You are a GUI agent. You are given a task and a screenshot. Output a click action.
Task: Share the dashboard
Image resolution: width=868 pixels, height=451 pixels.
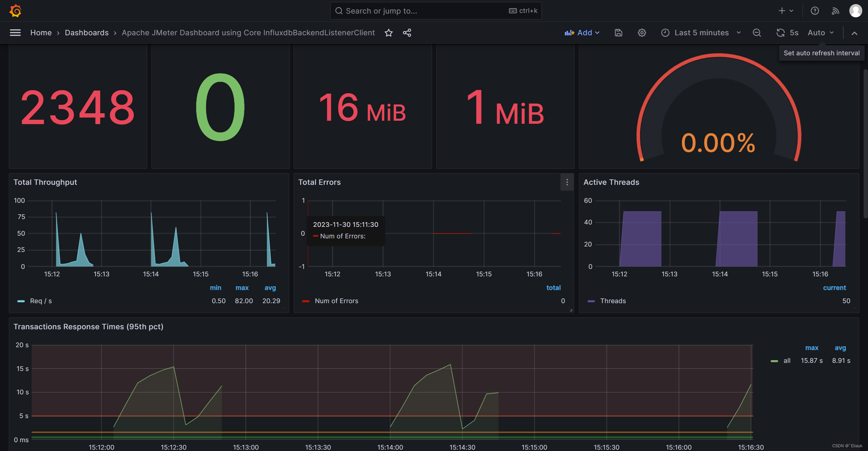(x=407, y=33)
